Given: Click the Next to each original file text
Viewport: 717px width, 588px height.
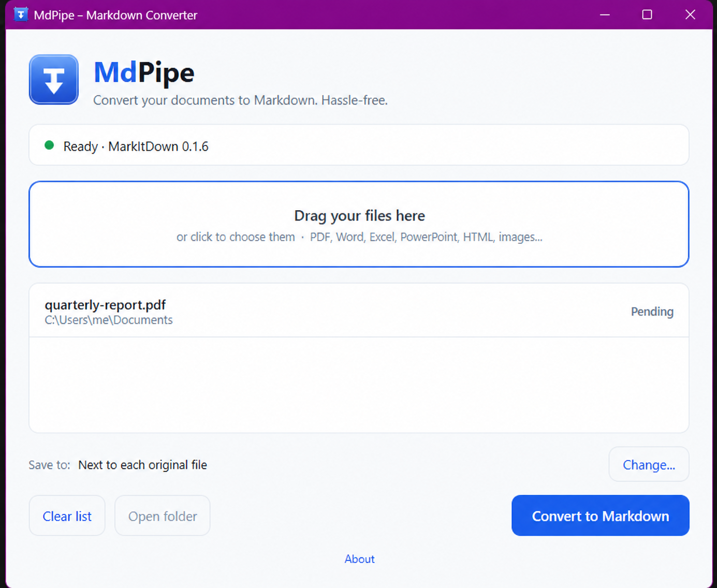Looking at the screenshot, I should click(x=142, y=465).
